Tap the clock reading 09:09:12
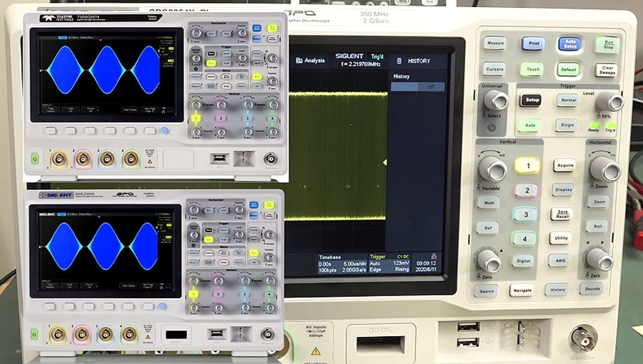643x364 pixels. pyautogui.click(x=426, y=263)
